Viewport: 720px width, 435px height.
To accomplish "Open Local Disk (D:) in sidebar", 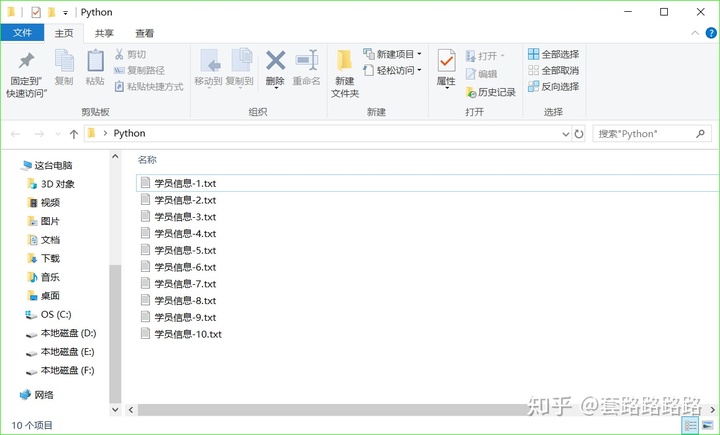I will click(x=62, y=333).
